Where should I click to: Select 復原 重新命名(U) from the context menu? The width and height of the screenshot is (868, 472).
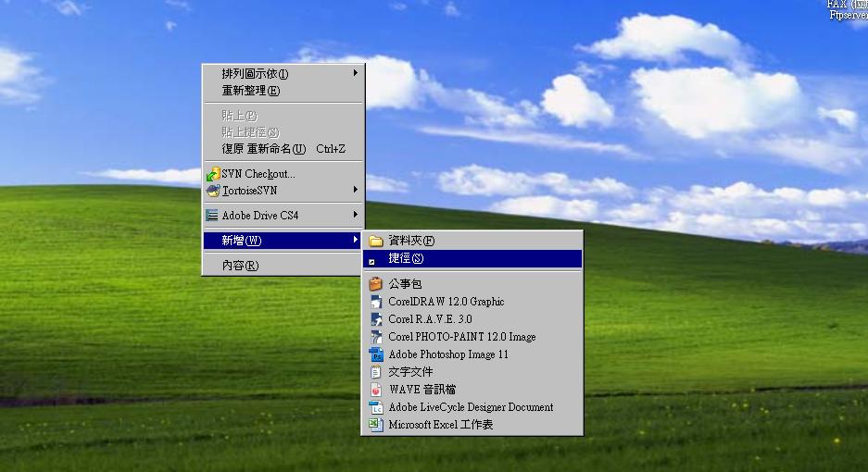(x=283, y=149)
